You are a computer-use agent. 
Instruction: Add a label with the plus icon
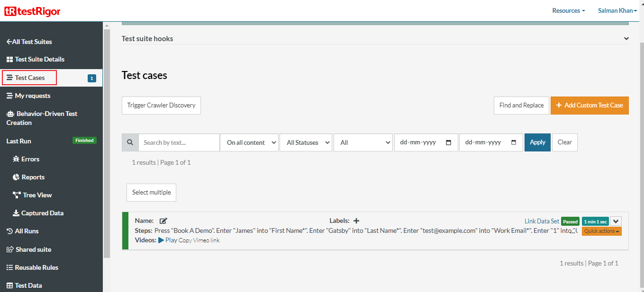point(356,221)
